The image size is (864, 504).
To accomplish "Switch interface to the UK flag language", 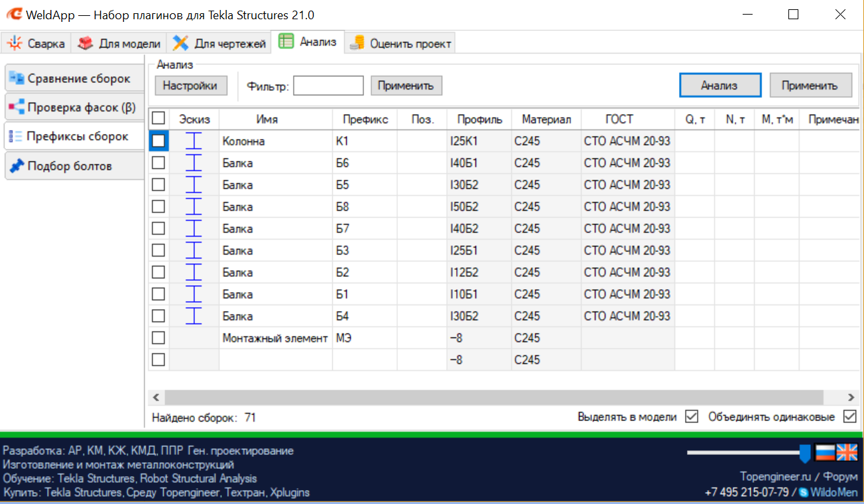I will [x=847, y=452].
